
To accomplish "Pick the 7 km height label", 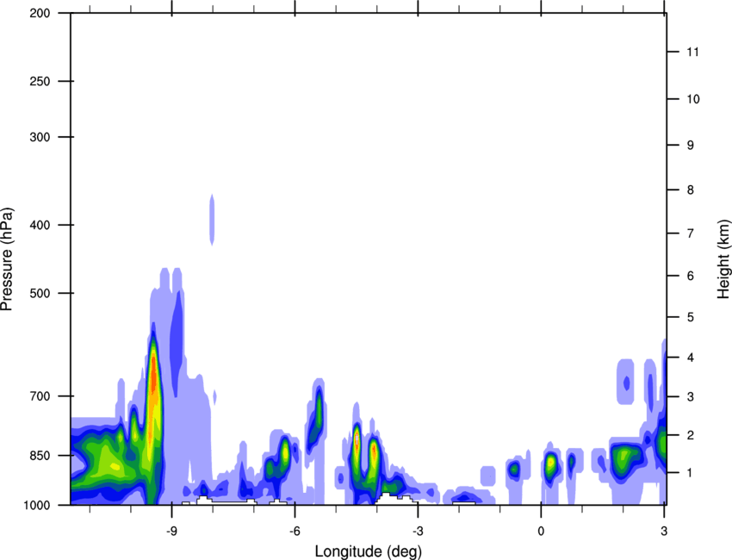I will (x=691, y=233).
